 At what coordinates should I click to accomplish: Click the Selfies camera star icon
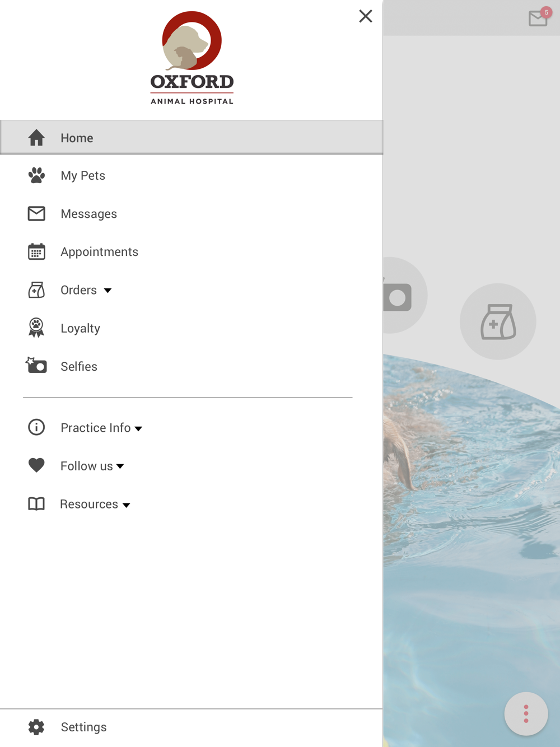pos(36,365)
